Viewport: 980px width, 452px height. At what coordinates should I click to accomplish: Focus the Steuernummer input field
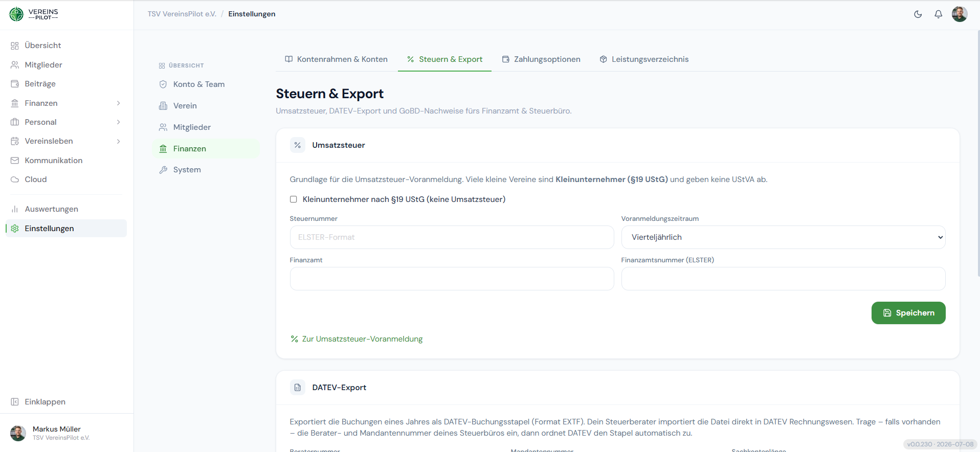coord(452,237)
